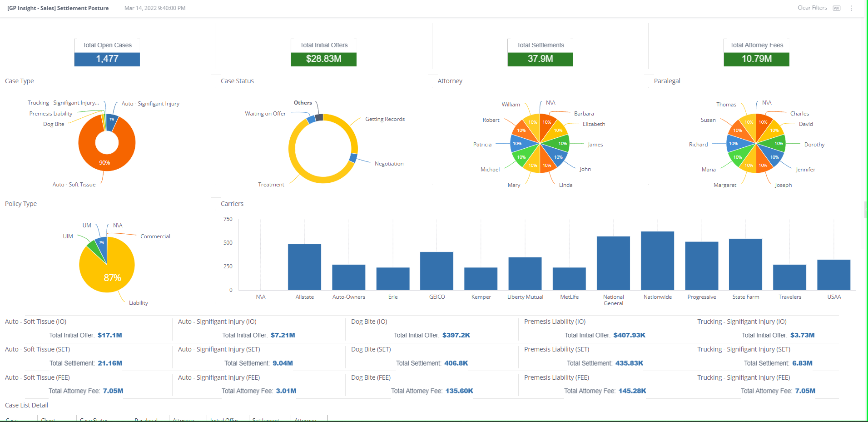
Task: Select the Total Settlements 37.9M tile
Action: coord(541,53)
